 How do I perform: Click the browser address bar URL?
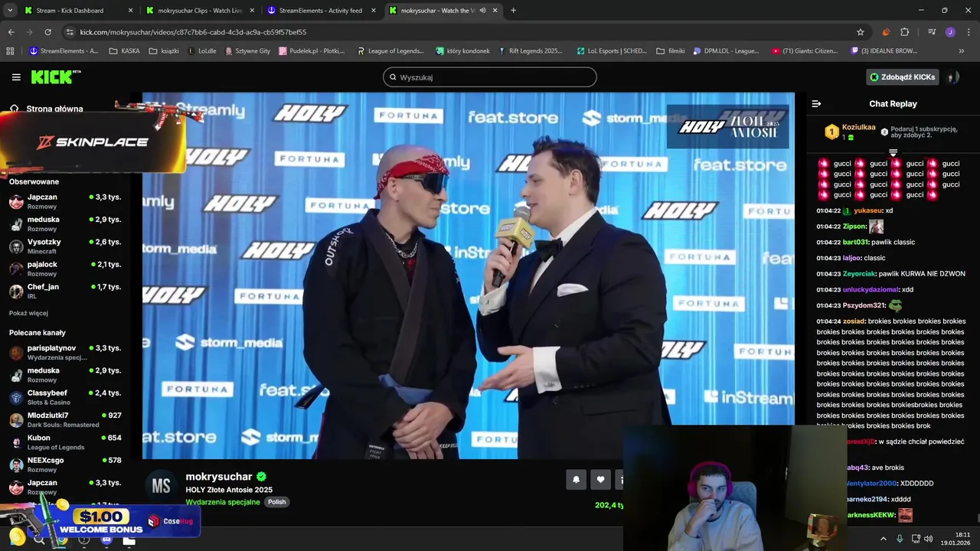coord(193,32)
